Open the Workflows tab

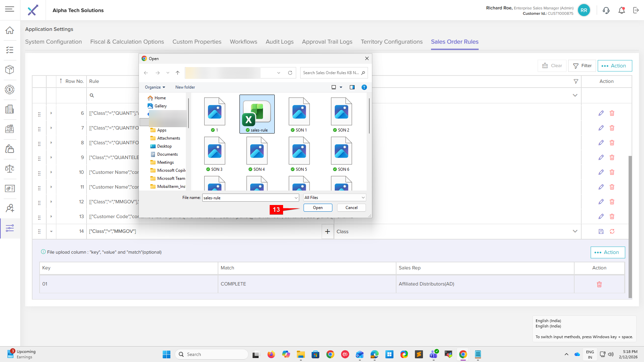[243, 42]
